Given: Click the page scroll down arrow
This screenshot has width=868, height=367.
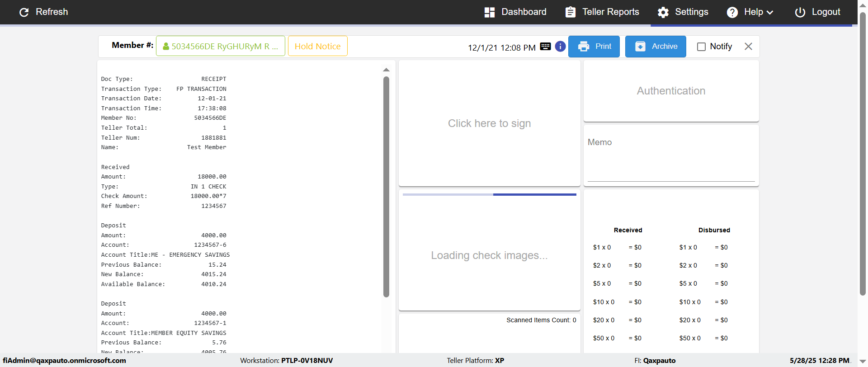Looking at the screenshot, I should pos(863,361).
